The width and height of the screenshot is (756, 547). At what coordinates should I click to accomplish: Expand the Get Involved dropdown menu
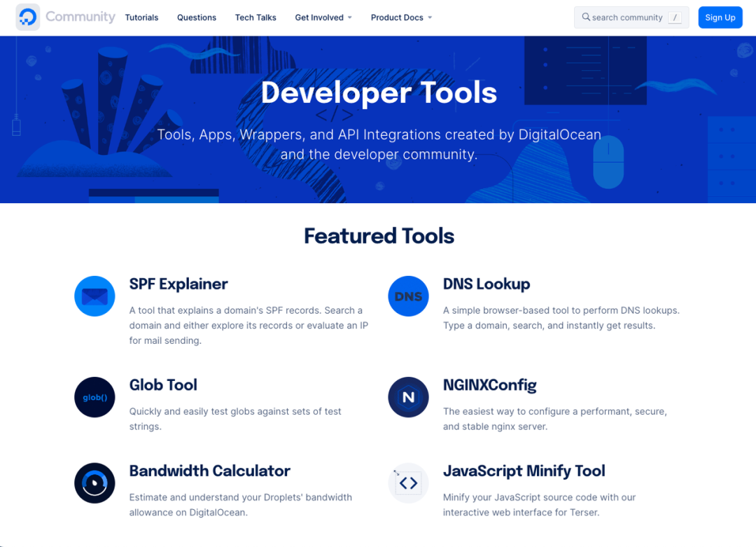323,18
